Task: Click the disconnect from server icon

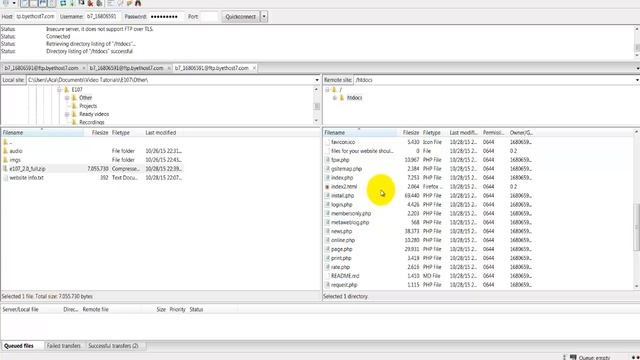Action: (x=90, y=3)
